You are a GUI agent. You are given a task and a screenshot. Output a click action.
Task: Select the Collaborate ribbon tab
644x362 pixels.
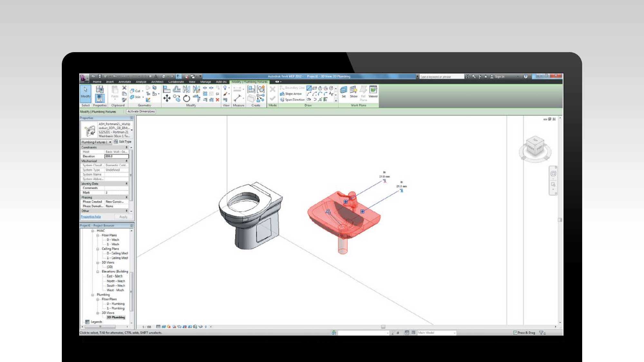pyautogui.click(x=175, y=82)
